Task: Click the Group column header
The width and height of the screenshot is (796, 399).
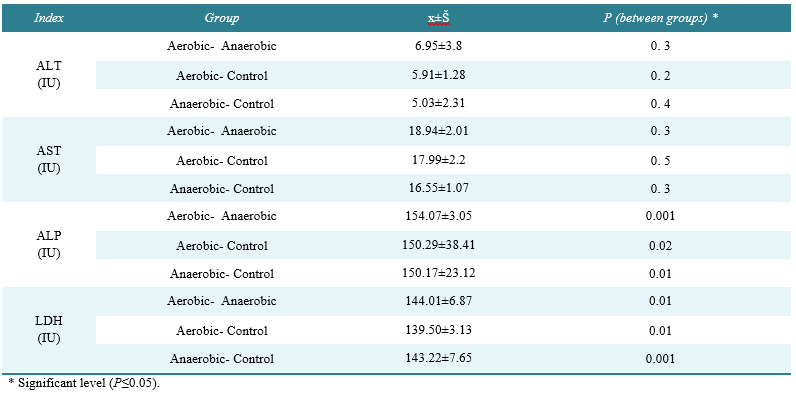Action: tap(222, 18)
